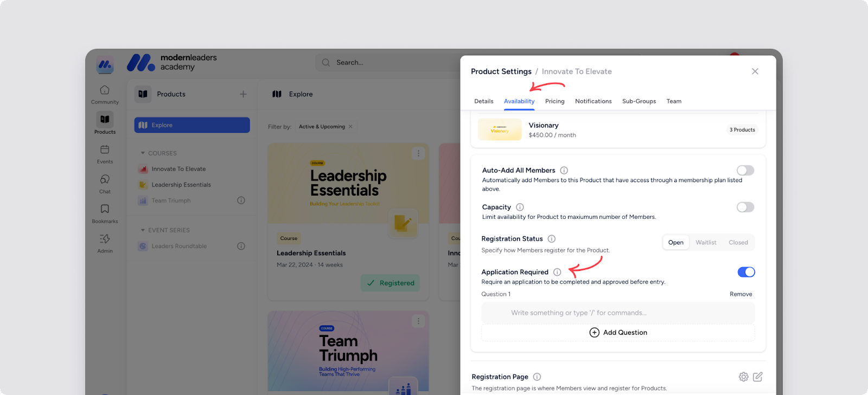The height and width of the screenshot is (395, 868).
Task: Click the Registered button on Leadership Essentials
Action: pyautogui.click(x=391, y=283)
